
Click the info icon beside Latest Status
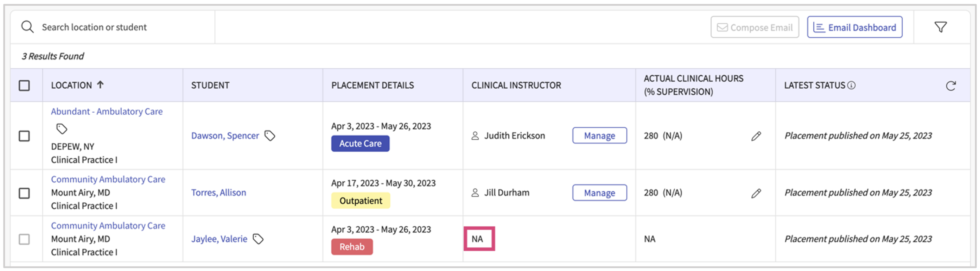click(x=851, y=85)
